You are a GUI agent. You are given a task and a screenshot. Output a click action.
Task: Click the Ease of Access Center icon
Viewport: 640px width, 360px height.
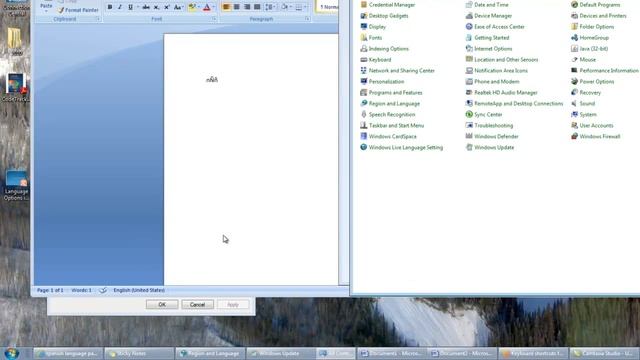pos(469,27)
